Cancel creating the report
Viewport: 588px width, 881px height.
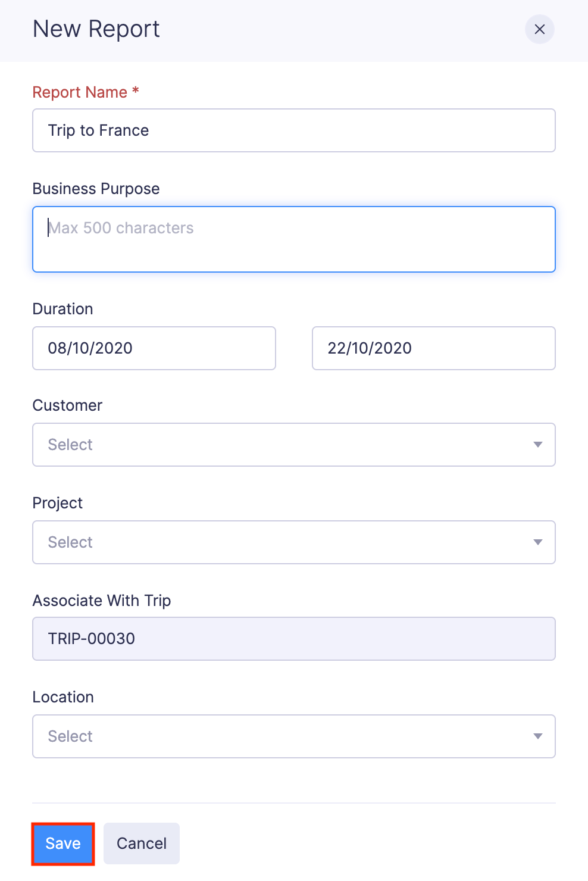tap(141, 843)
